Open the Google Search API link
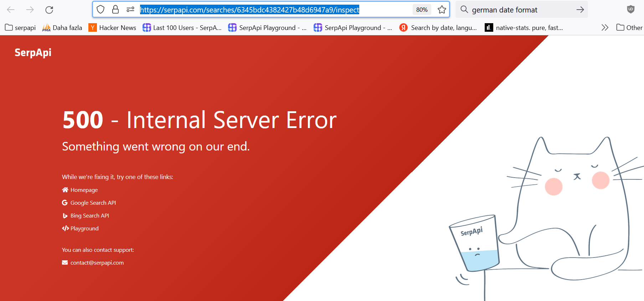 point(89,203)
